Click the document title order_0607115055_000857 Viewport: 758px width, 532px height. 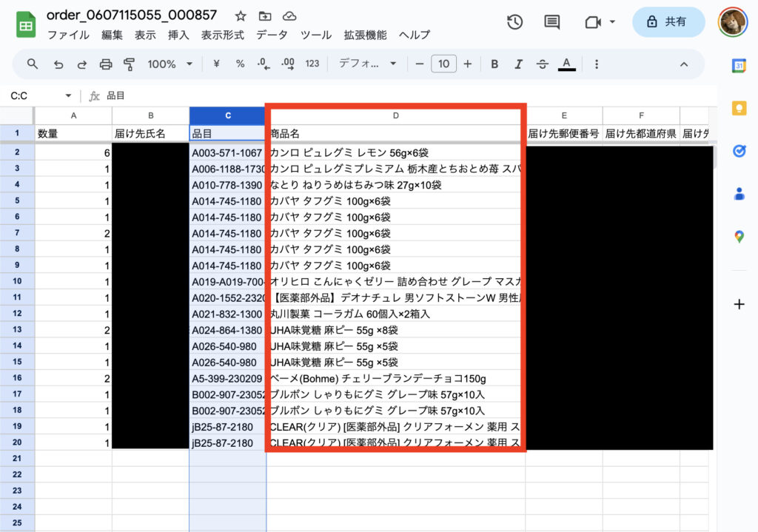click(x=132, y=15)
